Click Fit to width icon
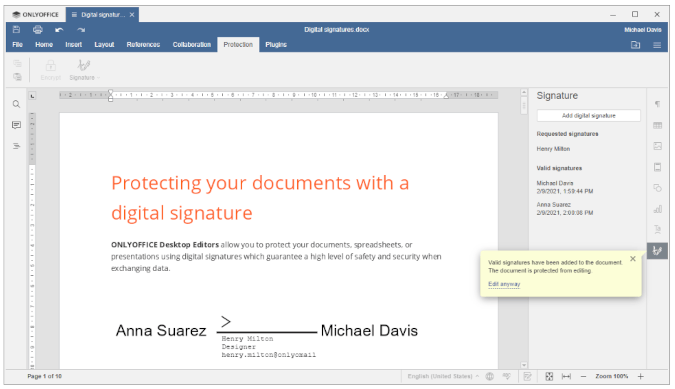 (x=567, y=377)
